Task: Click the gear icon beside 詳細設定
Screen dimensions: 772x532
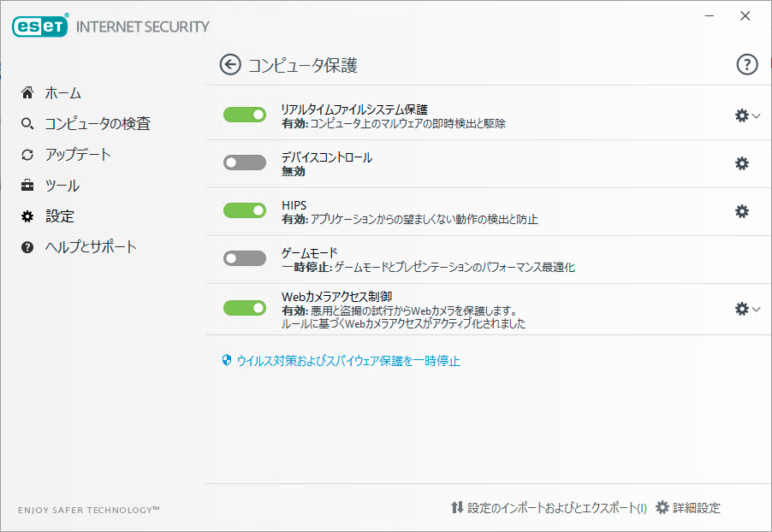Action: click(662, 507)
